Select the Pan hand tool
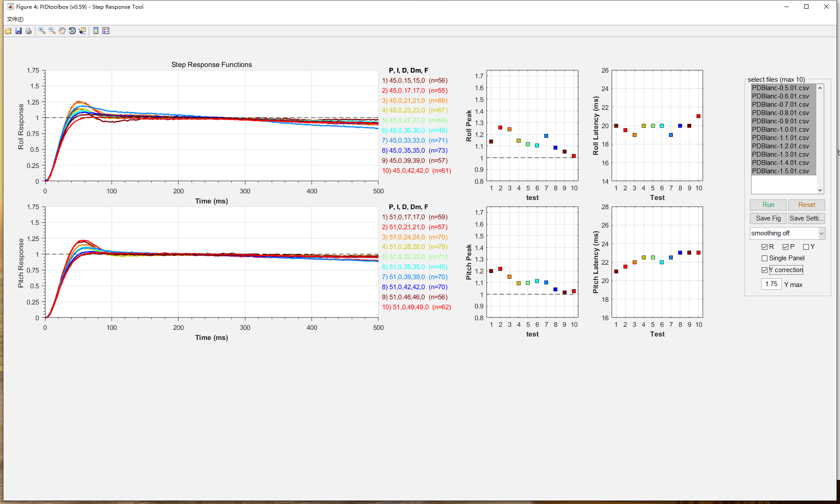This screenshot has height=504, width=840. coord(62,31)
